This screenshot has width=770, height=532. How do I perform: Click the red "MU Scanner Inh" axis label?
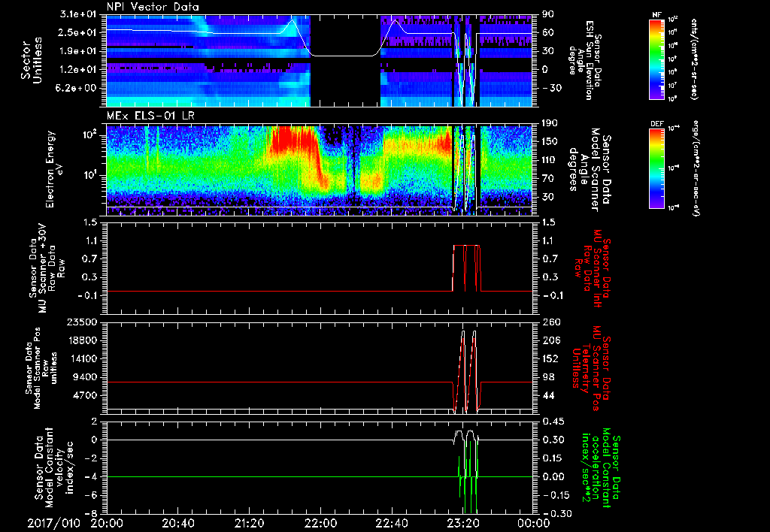tap(591, 268)
